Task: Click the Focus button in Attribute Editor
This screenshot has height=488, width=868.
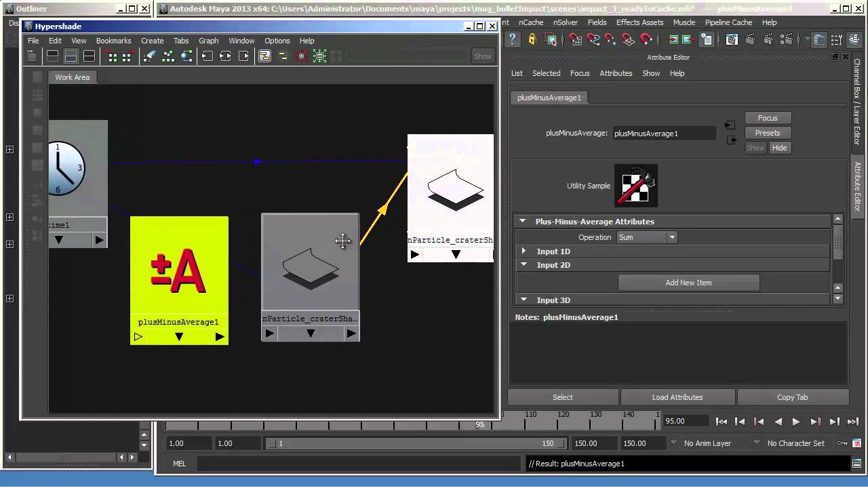Action: click(x=768, y=118)
